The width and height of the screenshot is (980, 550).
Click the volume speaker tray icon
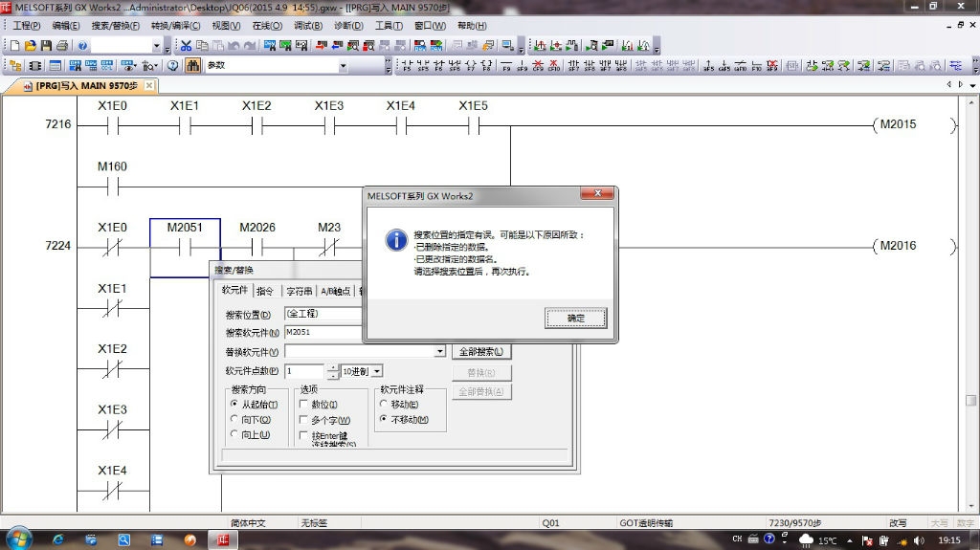tap(918, 540)
